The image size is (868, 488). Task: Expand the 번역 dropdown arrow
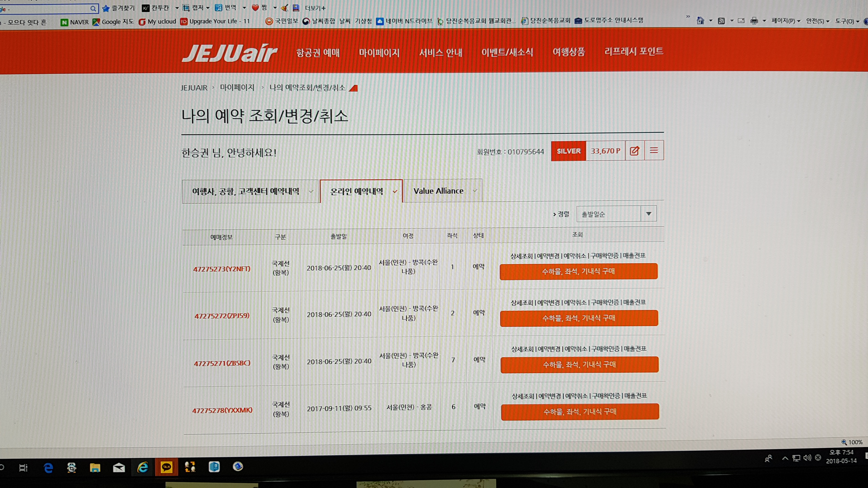244,7
